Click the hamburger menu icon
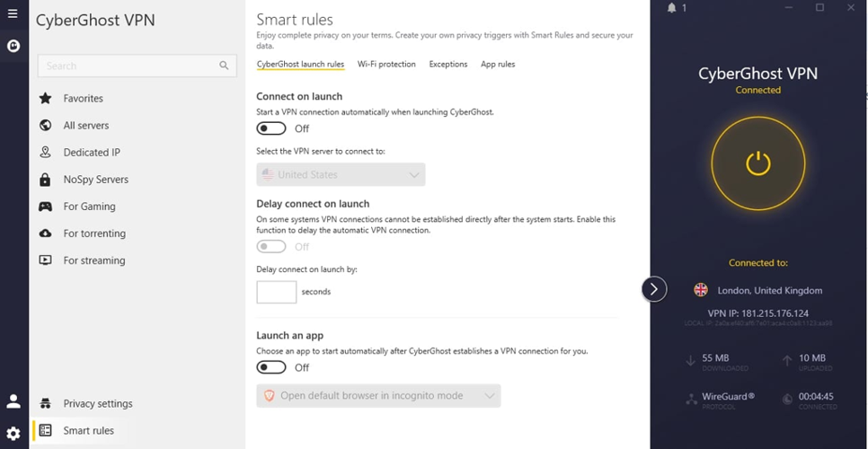The width and height of the screenshot is (868, 449). (13, 13)
